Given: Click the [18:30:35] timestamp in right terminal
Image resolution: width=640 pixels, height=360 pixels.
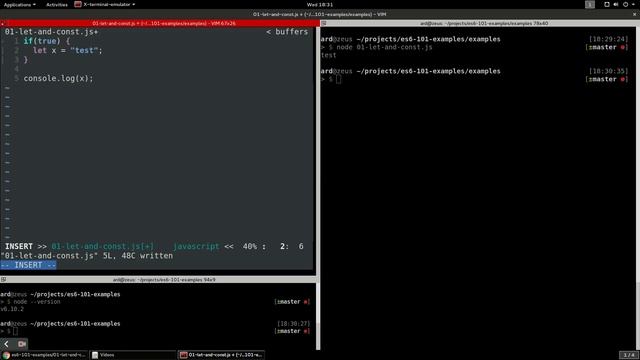Looking at the screenshot, I should point(608,71).
